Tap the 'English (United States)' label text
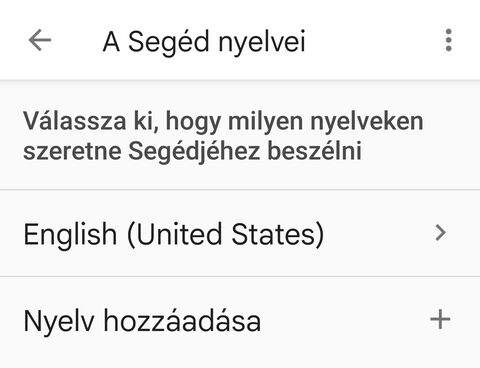This screenshot has height=368, width=480. click(x=174, y=235)
